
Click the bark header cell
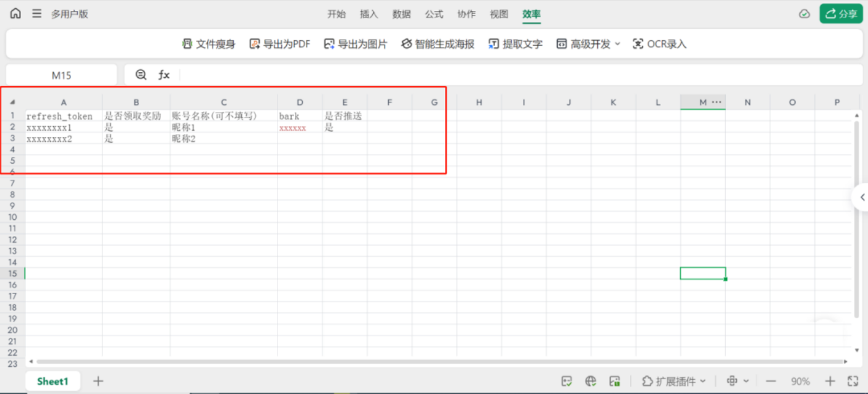300,116
